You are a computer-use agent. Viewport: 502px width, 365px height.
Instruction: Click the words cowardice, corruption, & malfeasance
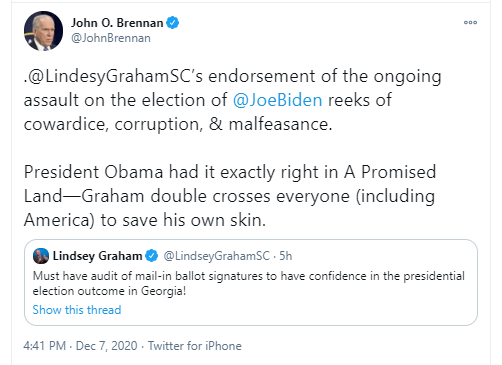click(178, 124)
